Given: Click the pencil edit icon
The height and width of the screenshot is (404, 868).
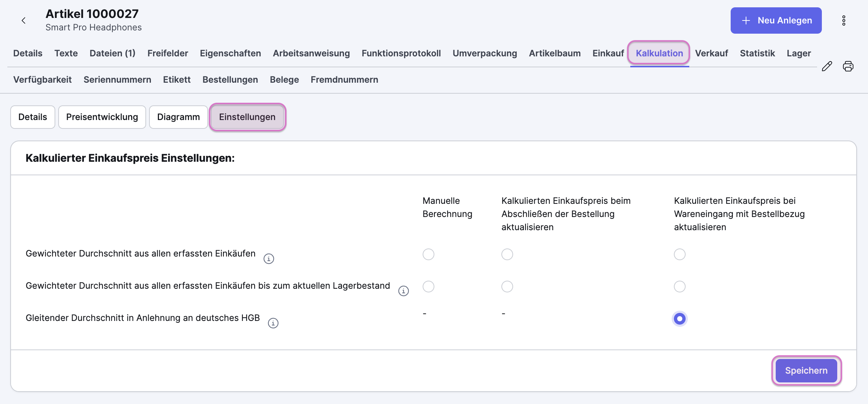Looking at the screenshot, I should (x=827, y=66).
